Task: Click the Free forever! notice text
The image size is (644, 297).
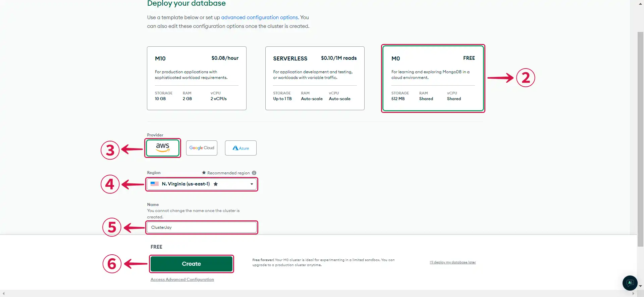Action: coord(323,262)
